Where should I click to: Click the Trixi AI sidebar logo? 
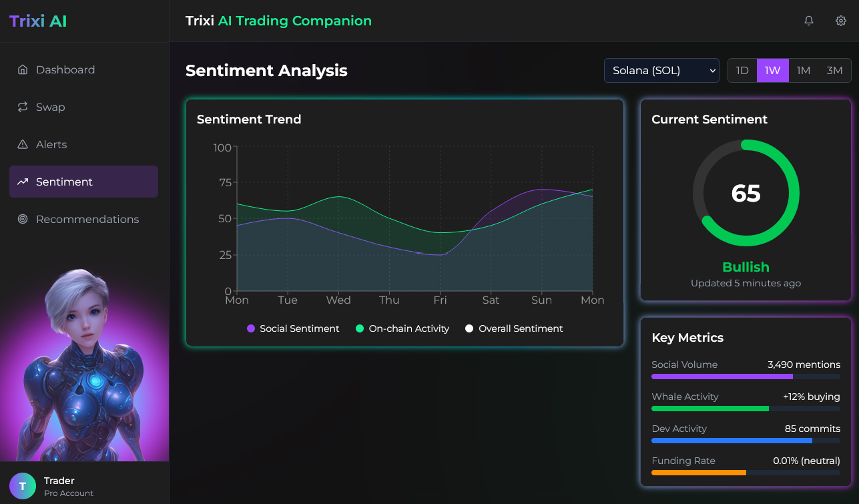click(x=38, y=21)
